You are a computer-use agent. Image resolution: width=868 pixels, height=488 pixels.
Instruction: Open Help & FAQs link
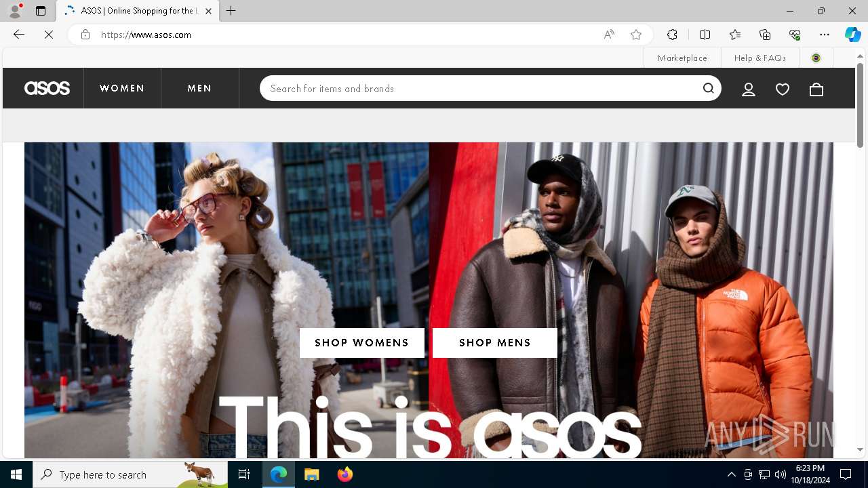[x=760, y=58]
